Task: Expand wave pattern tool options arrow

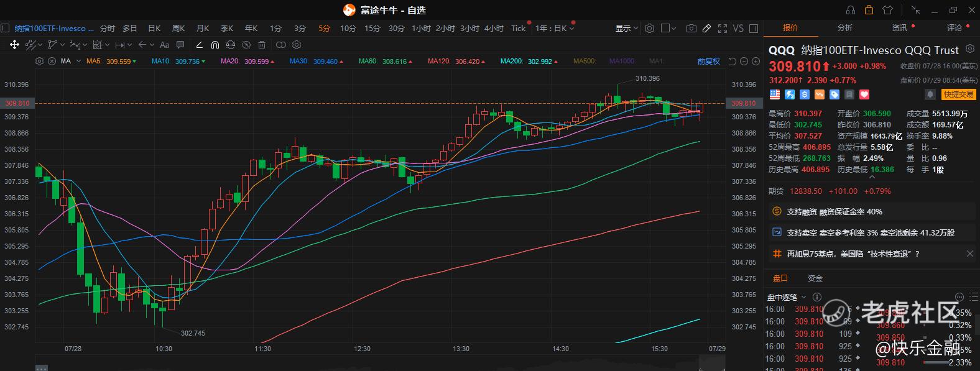Action: coord(84,45)
